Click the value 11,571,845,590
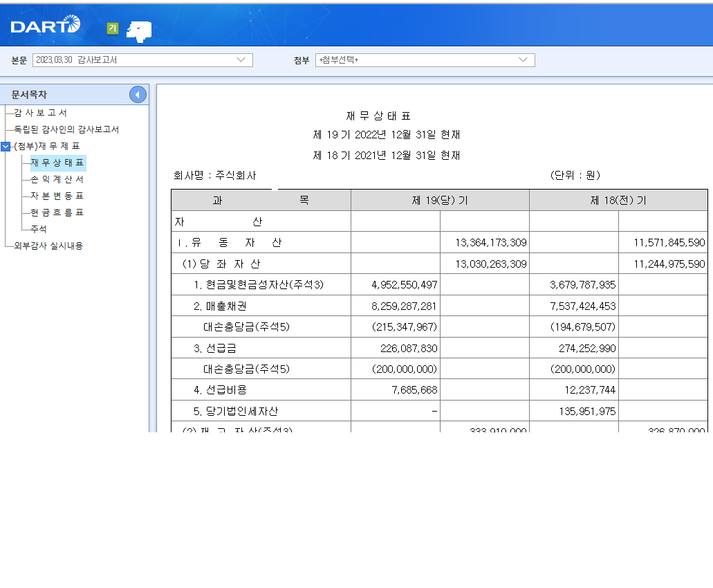The image size is (713, 588). (x=669, y=243)
